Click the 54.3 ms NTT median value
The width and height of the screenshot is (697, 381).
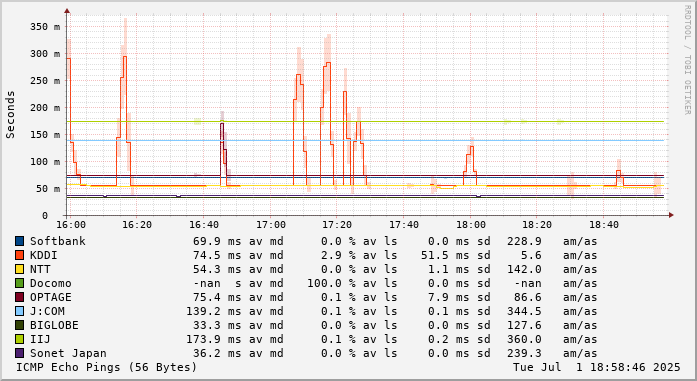coord(217,269)
